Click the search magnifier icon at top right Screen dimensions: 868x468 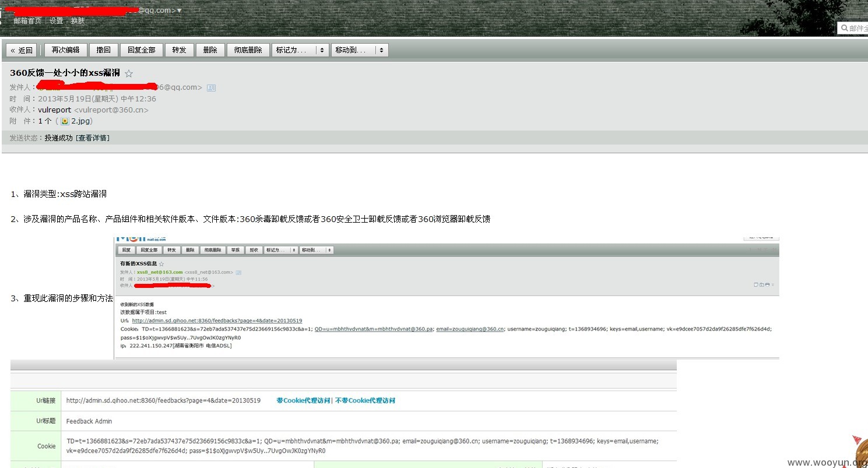point(844,28)
